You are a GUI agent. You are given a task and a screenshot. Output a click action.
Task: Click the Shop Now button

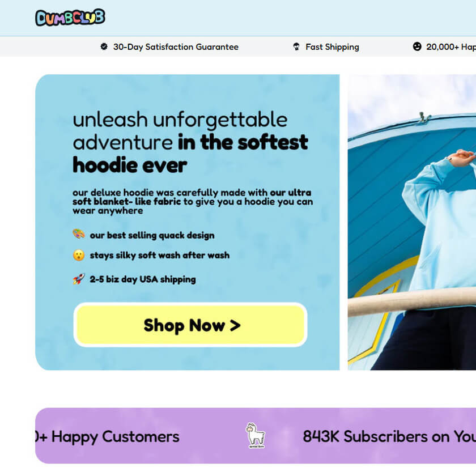(x=190, y=325)
